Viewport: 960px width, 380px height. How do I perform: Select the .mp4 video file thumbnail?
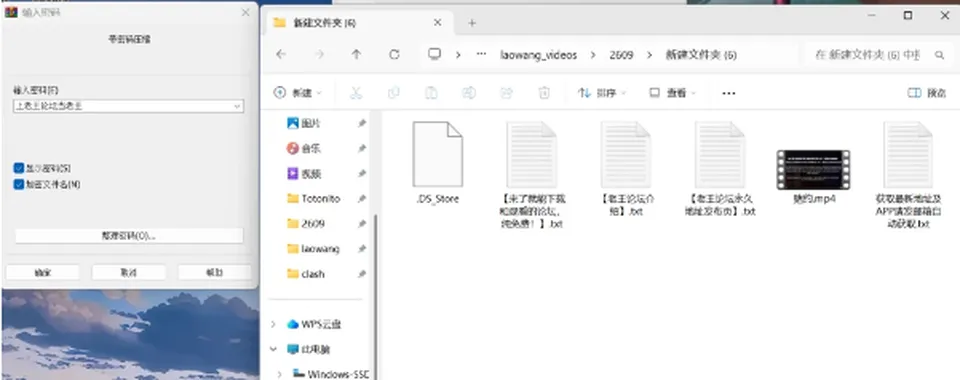(x=814, y=170)
